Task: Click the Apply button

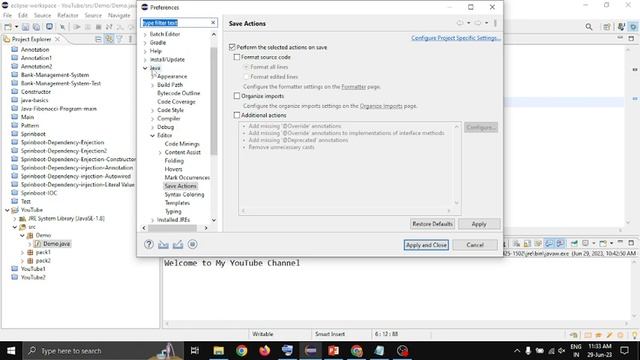Action: point(479,224)
